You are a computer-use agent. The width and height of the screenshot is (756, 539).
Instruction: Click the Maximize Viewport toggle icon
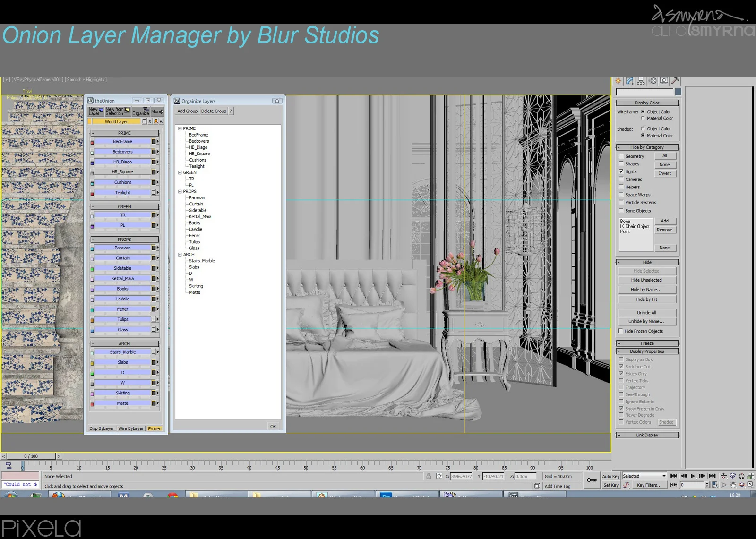pyautogui.click(x=751, y=485)
